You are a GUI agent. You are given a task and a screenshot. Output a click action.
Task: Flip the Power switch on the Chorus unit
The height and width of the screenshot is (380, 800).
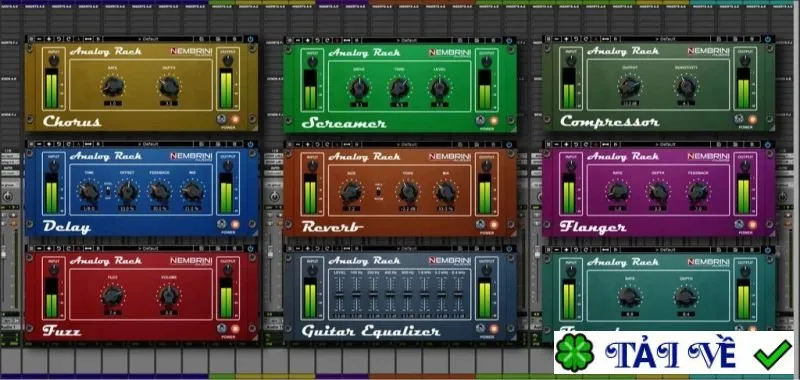[x=221, y=119]
